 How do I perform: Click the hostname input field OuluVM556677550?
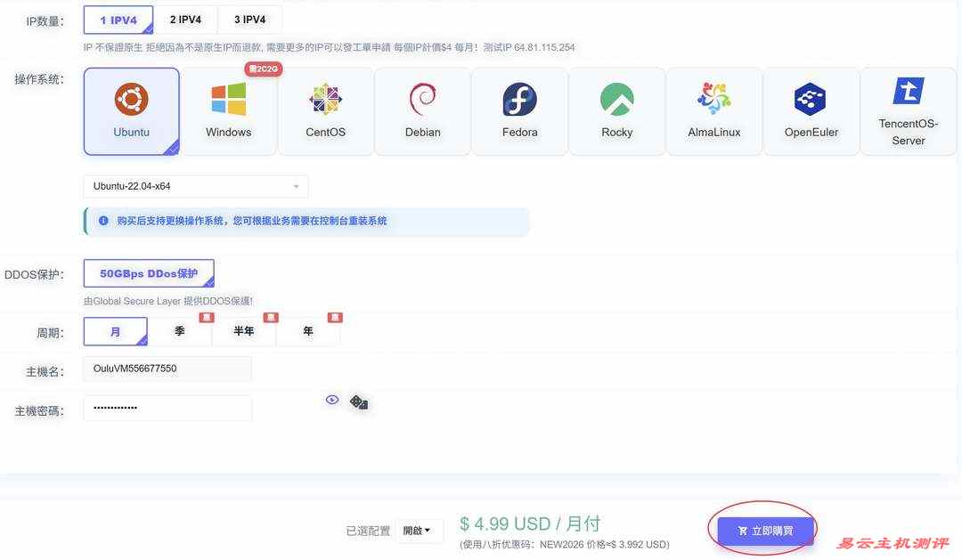tap(167, 368)
